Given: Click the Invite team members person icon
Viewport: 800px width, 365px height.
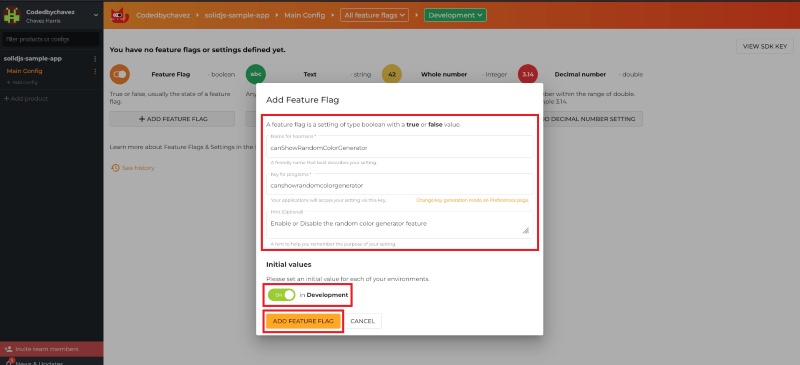Looking at the screenshot, I should 8,349.
